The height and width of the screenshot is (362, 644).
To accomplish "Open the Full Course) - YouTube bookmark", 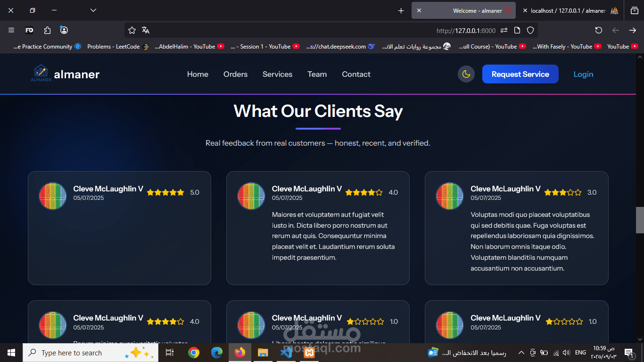I will 492,46.
